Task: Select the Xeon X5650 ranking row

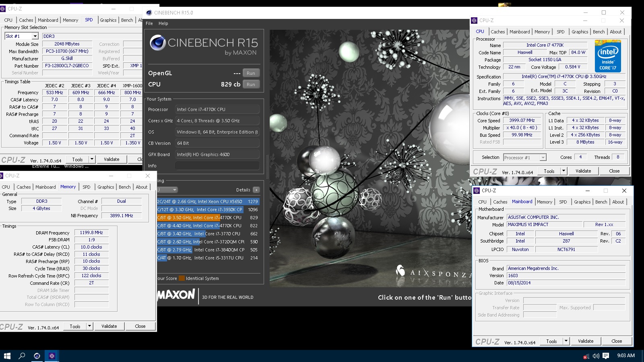Action: (208, 202)
